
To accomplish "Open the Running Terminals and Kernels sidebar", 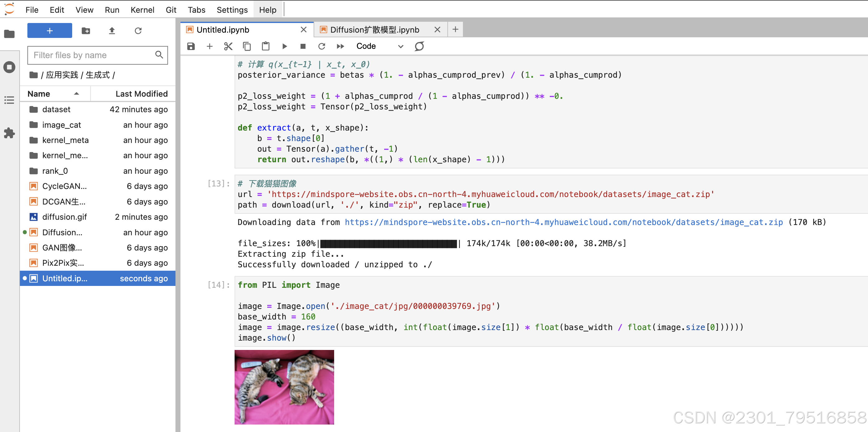I will click(9, 67).
